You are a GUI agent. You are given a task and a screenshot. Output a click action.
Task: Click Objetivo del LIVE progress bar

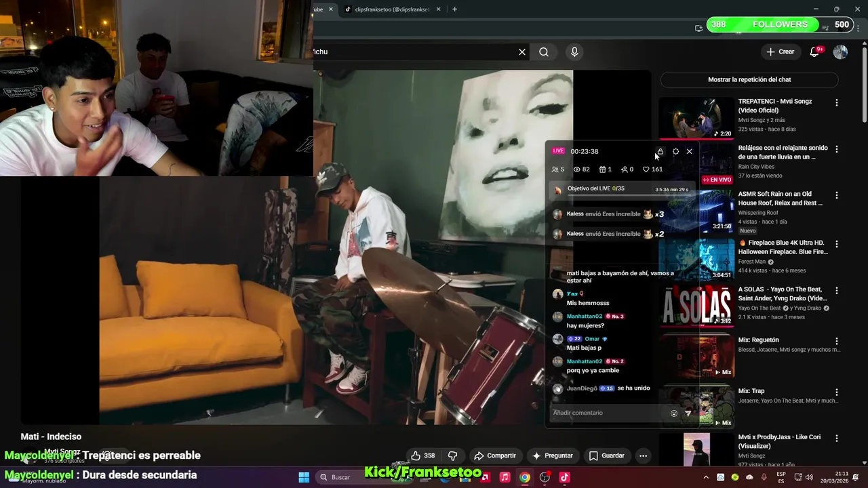tap(629, 195)
